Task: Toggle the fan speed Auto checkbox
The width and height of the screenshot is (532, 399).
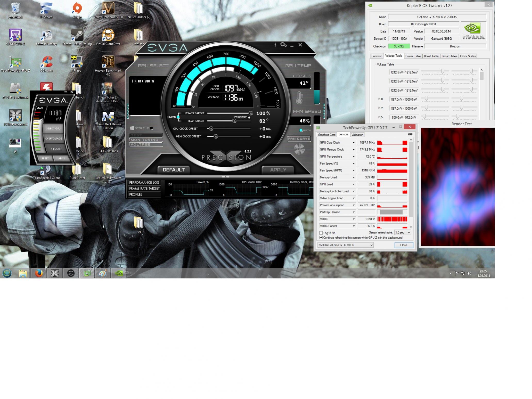Action: tap(301, 131)
